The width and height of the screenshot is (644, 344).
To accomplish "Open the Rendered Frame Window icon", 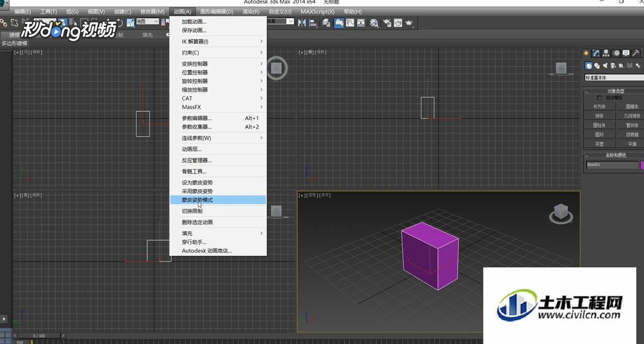I will (x=397, y=23).
